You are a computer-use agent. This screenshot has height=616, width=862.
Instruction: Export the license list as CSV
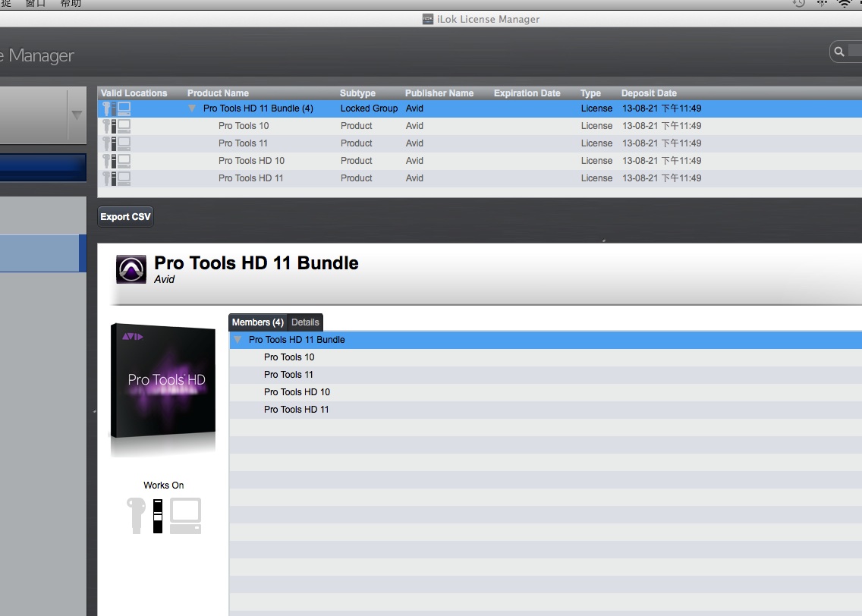125,216
